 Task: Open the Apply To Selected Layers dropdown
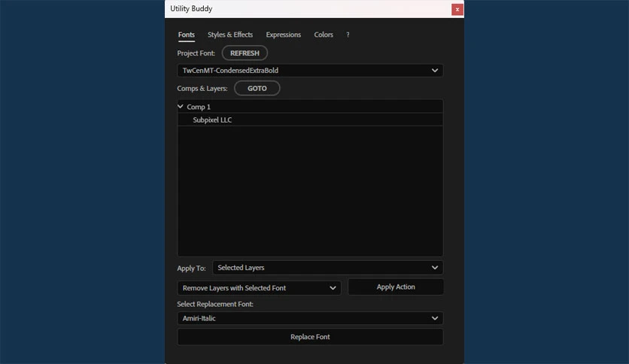coord(328,268)
